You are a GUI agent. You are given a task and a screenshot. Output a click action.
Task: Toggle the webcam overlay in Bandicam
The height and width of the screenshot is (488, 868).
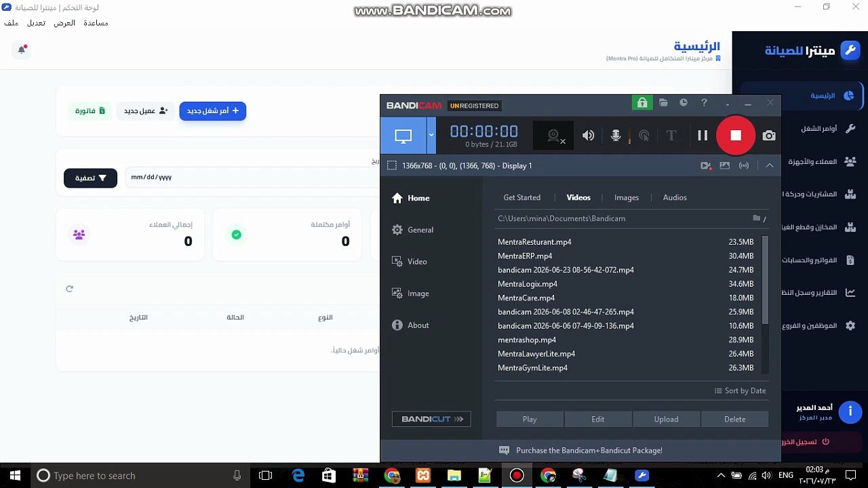pyautogui.click(x=554, y=136)
